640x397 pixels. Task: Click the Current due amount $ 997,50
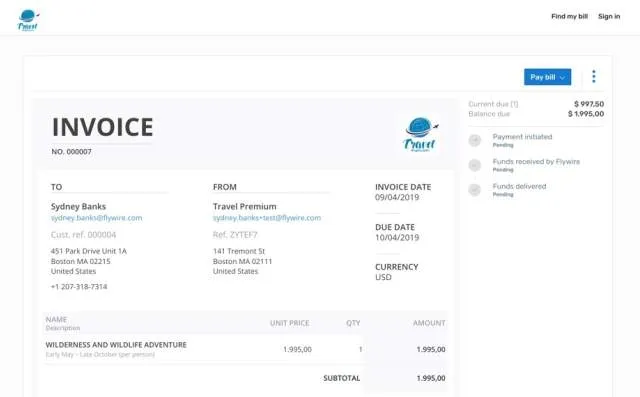pyautogui.click(x=589, y=104)
